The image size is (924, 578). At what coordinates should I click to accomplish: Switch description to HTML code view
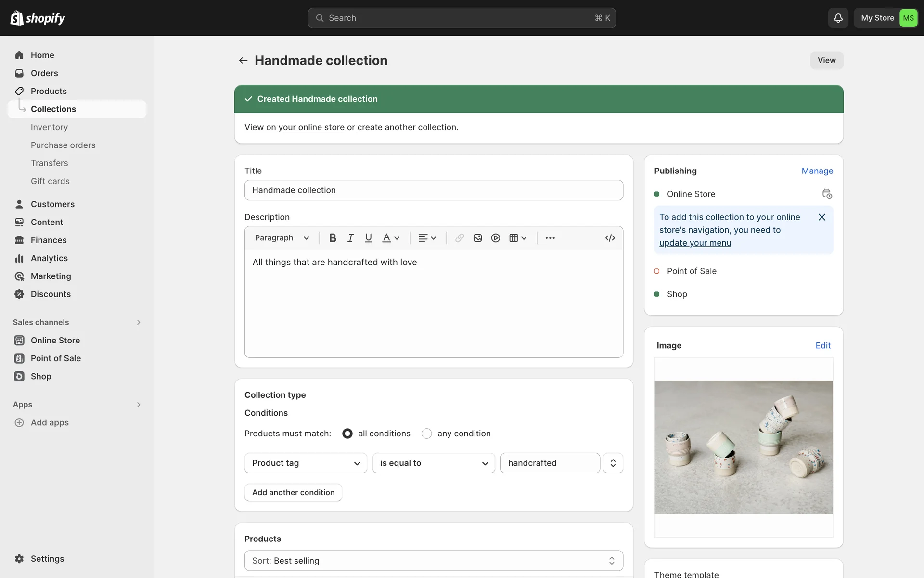(x=610, y=238)
